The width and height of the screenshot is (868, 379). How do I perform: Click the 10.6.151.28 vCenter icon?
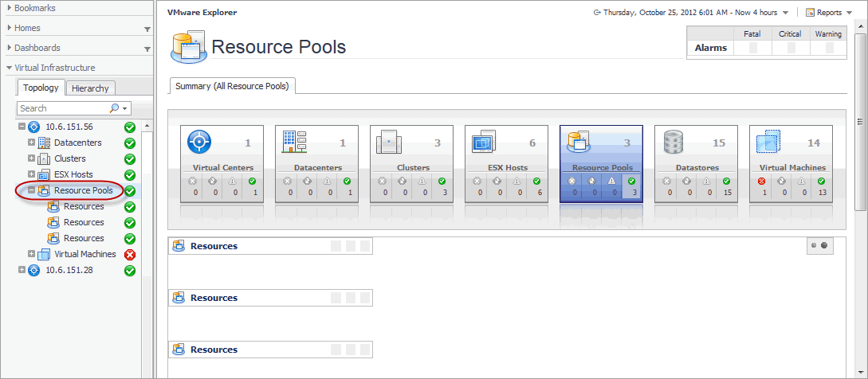click(34, 271)
